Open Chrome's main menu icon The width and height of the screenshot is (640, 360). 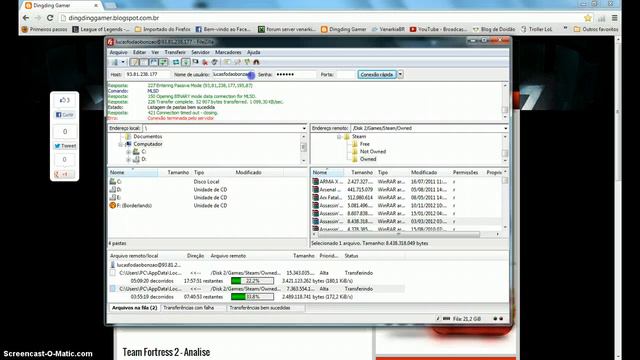coord(614,18)
